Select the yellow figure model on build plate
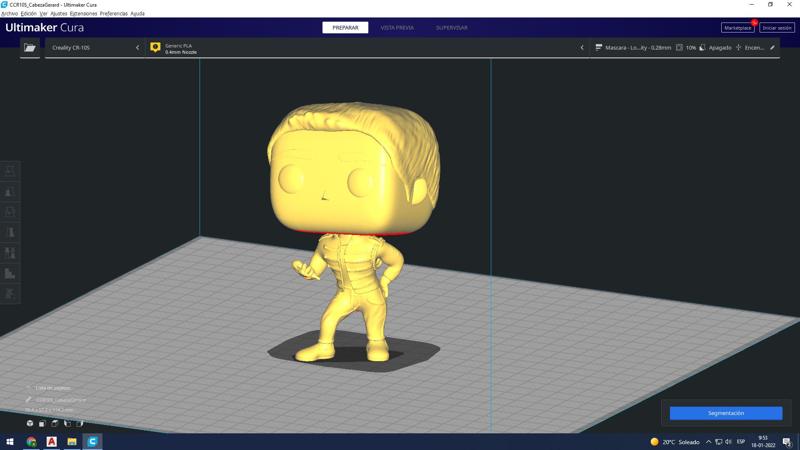The height and width of the screenshot is (450, 800). (x=352, y=230)
